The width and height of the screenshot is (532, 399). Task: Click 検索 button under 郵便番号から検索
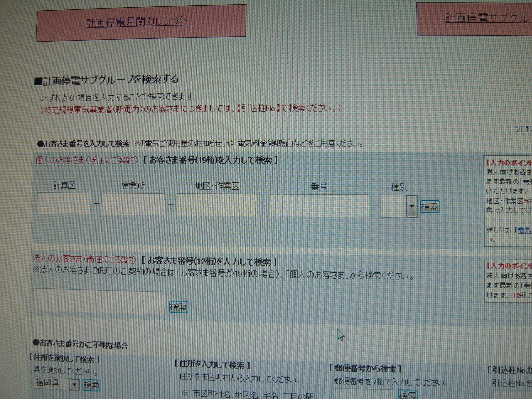coord(408,395)
